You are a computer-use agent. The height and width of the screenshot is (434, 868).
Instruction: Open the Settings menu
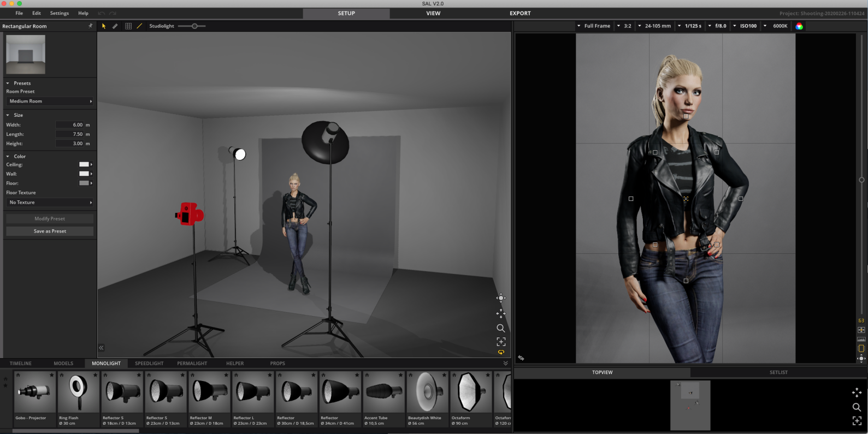coord(60,13)
